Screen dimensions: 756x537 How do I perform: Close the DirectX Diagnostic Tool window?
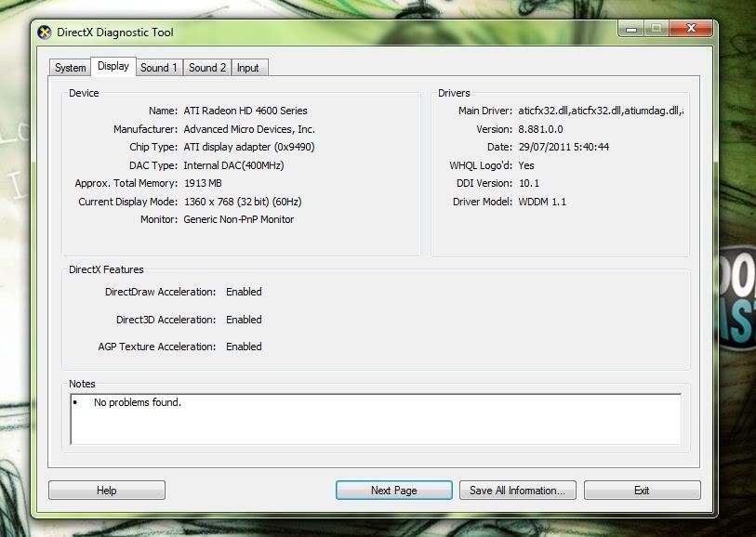[x=691, y=29]
